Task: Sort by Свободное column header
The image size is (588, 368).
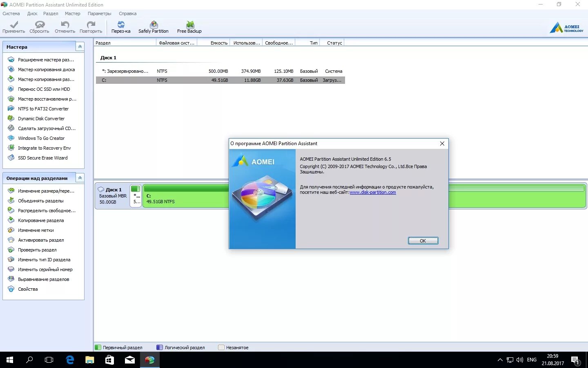Action: [278, 43]
